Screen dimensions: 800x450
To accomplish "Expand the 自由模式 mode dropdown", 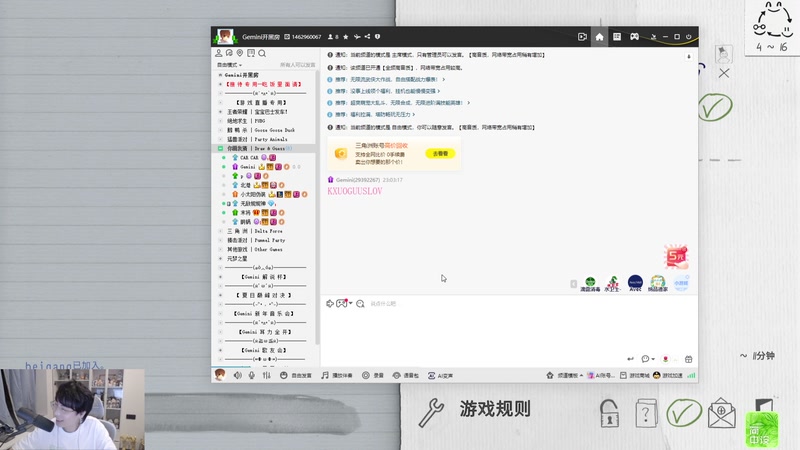I will (x=229, y=65).
